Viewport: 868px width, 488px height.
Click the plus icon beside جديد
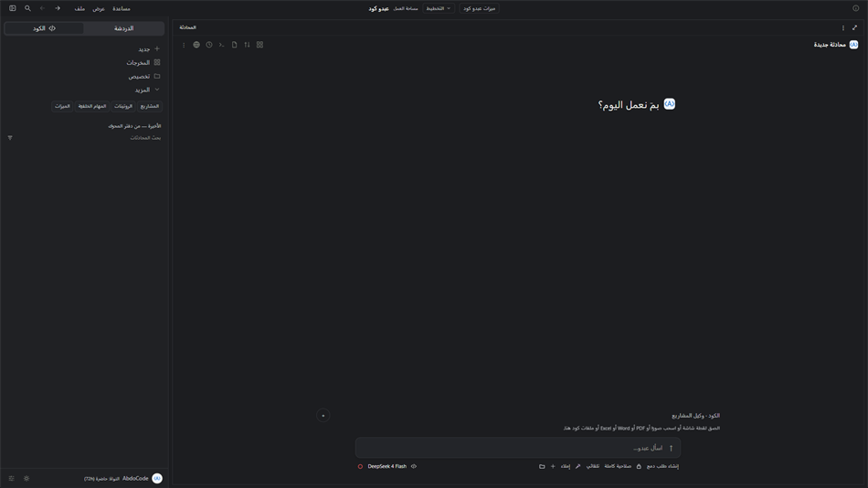pos(157,48)
